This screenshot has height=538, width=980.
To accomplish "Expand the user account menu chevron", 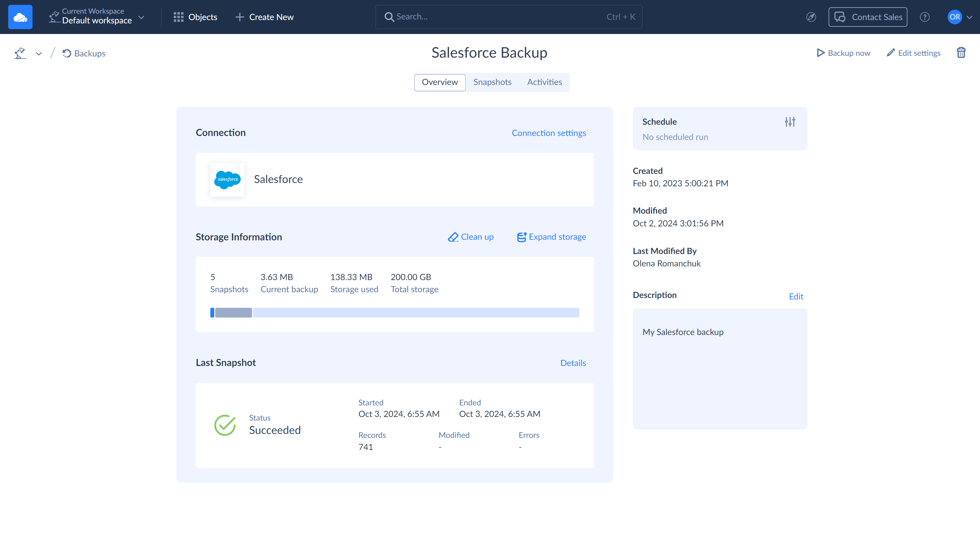I will (x=969, y=17).
